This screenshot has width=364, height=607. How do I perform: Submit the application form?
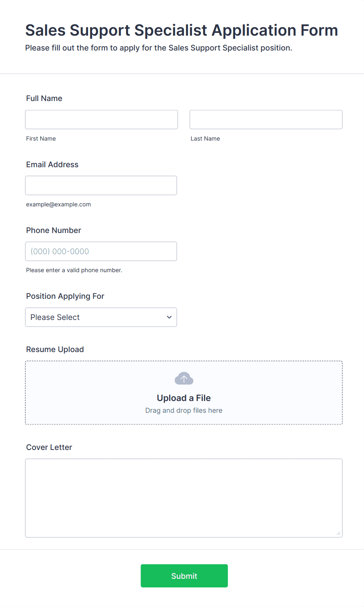point(184,576)
